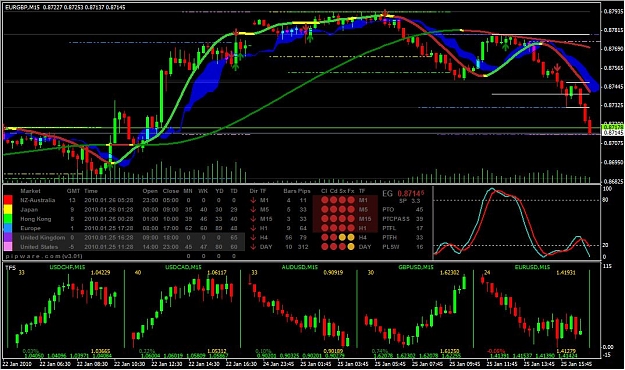This screenshot has height=370, width=625.
Task: Click the red Fx dot in the M1 row
Action: point(351,200)
